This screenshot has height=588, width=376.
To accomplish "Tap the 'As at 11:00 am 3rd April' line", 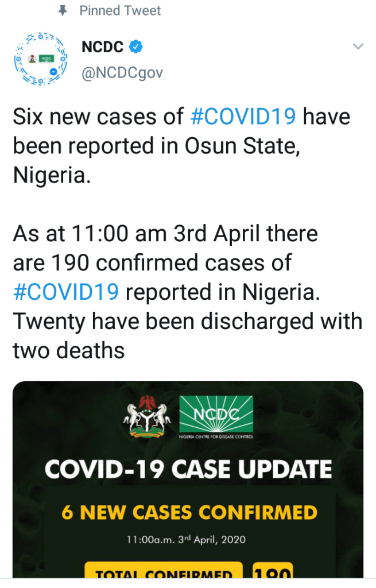I will (x=165, y=234).
